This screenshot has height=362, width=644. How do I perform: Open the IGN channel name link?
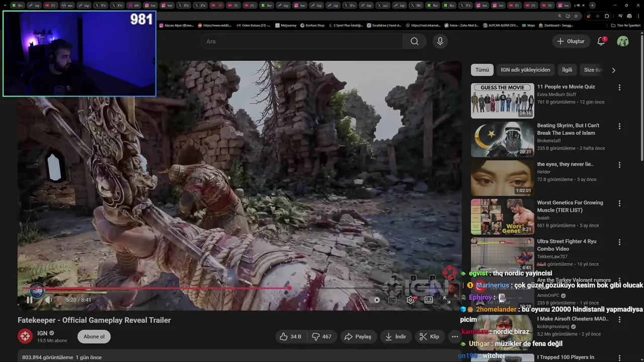(42, 333)
